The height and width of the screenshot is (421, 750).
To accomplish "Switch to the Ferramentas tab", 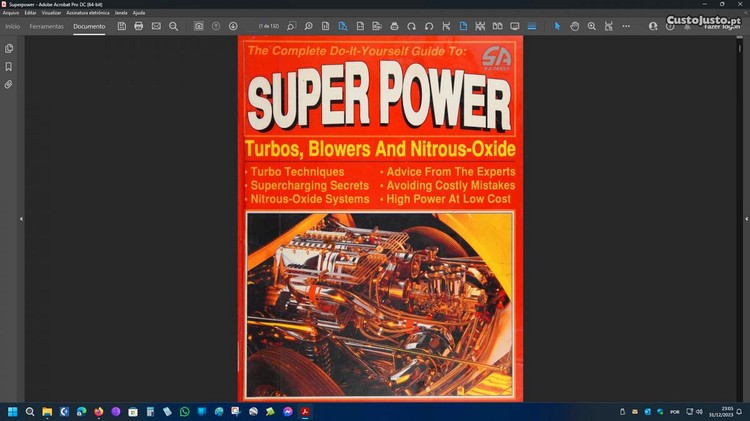I will tap(46, 26).
